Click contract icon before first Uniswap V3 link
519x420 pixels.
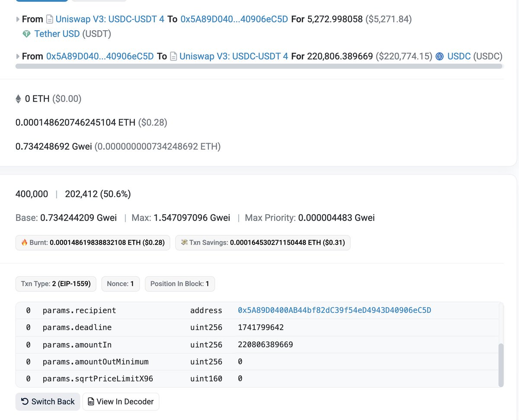coord(50,19)
